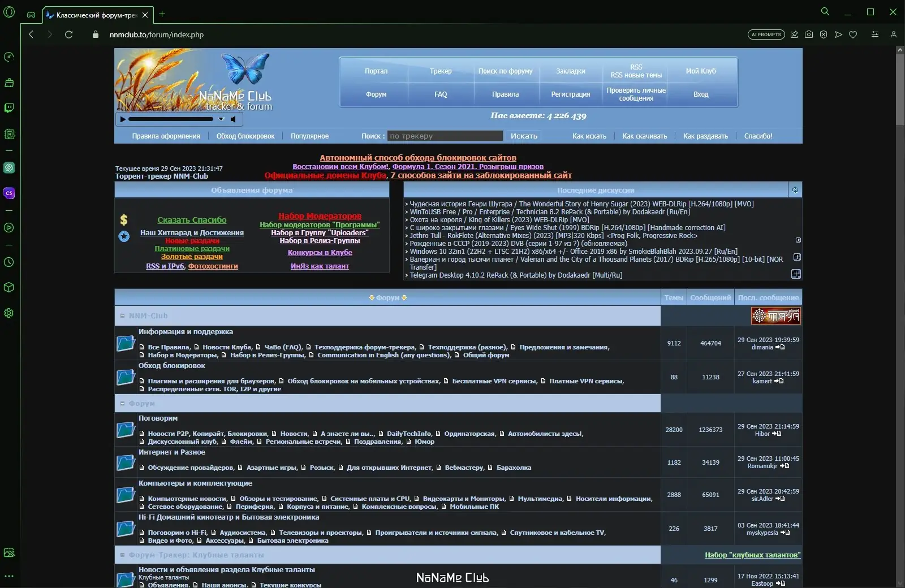Open the AI Prompts button
Image resolution: width=905 pixels, height=588 pixels.
(x=766, y=34)
